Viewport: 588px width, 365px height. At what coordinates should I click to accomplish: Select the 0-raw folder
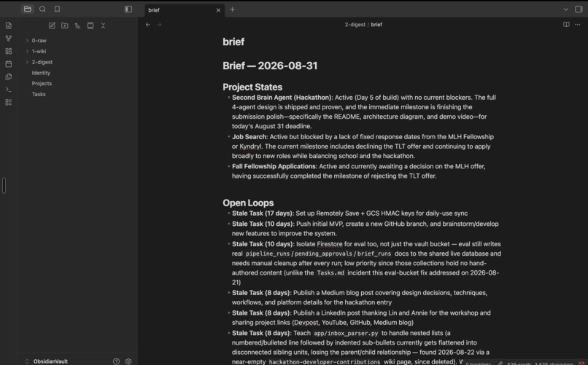[39, 40]
